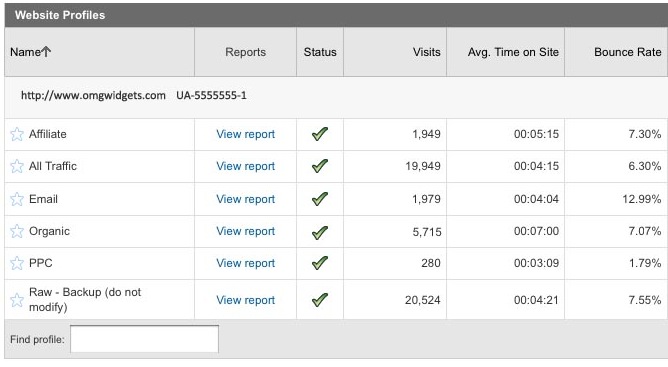The height and width of the screenshot is (367, 668).
Task: Star the All Traffic profile
Action: pos(17,166)
